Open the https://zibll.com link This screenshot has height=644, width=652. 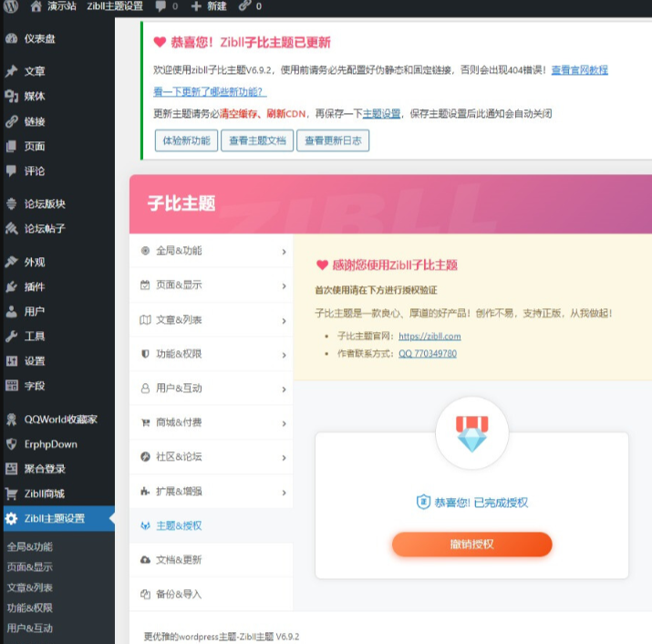pyautogui.click(x=429, y=336)
